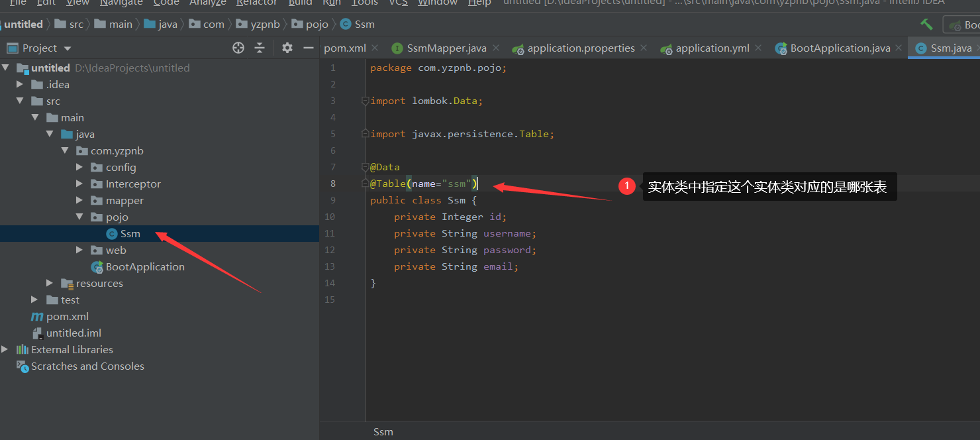Select pom.xml in project tree

[x=67, y=316]
